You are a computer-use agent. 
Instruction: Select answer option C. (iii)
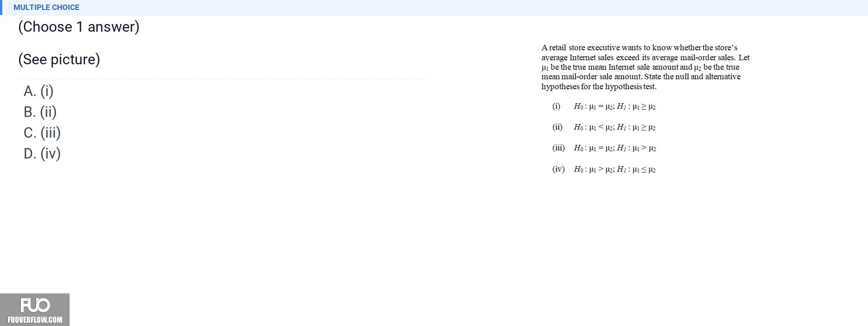pos(42,133)
